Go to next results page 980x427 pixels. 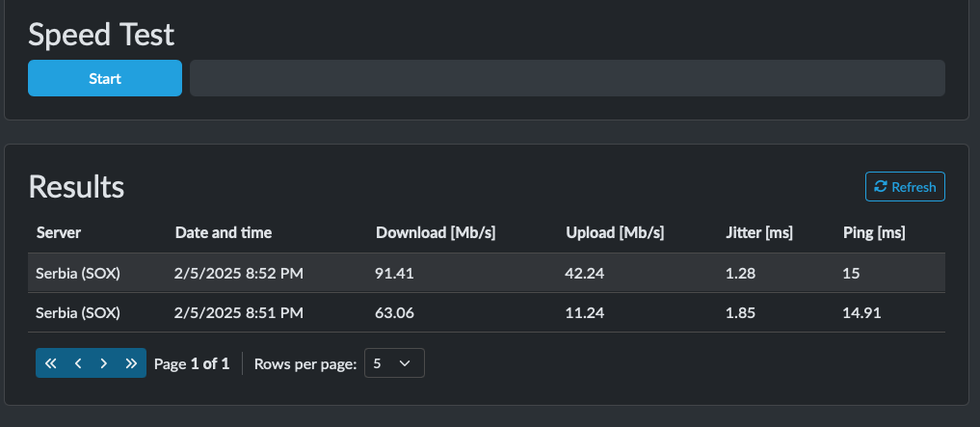(x=104, y=363)
